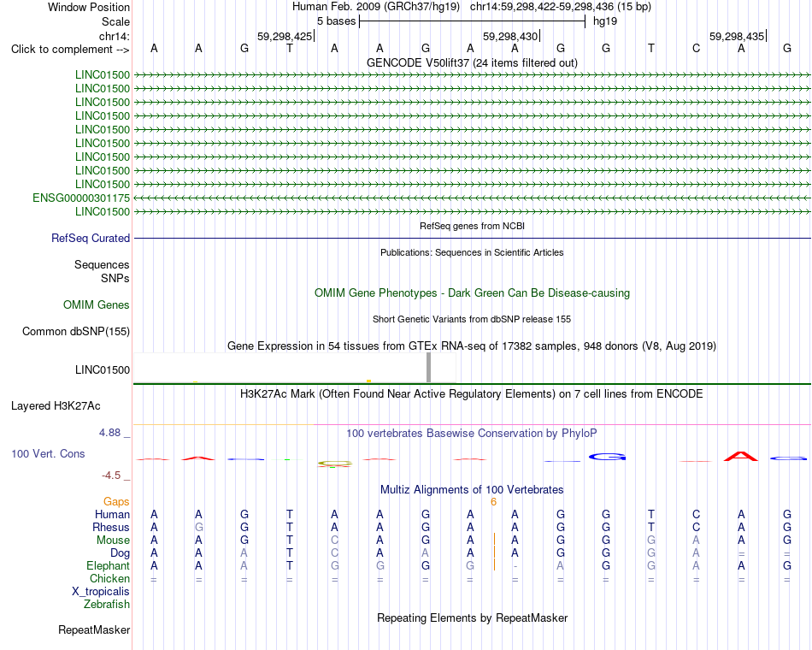Click the GENCODE V50lift37 track title
Screen dimensions: 812x650
click(x=472, y=62)
